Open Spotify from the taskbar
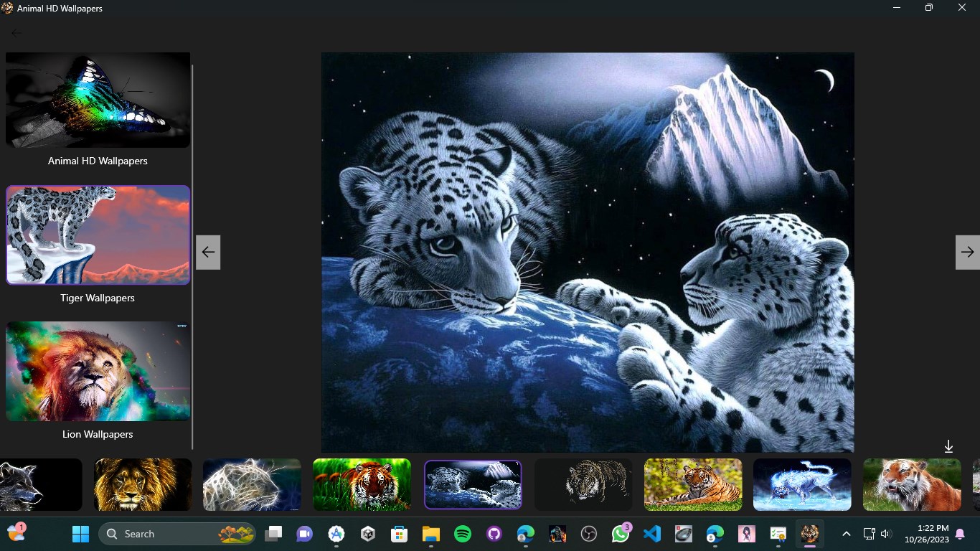The image size is (980, 551). coord(463,534)
